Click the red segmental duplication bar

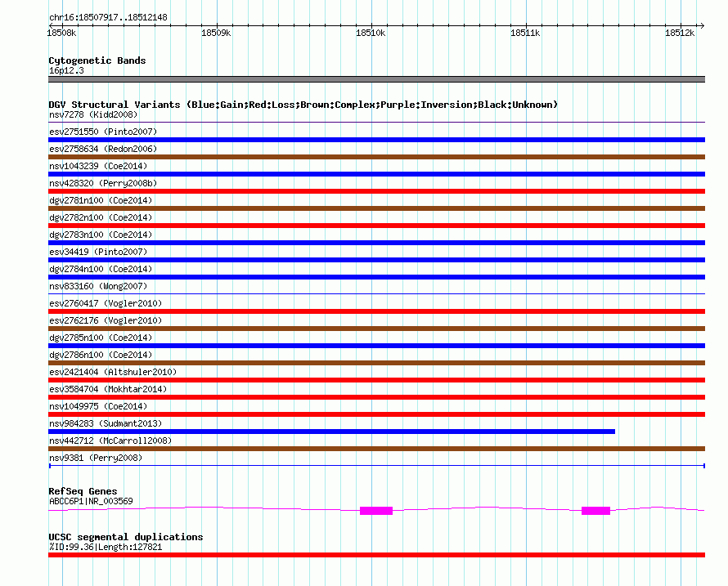376,555
